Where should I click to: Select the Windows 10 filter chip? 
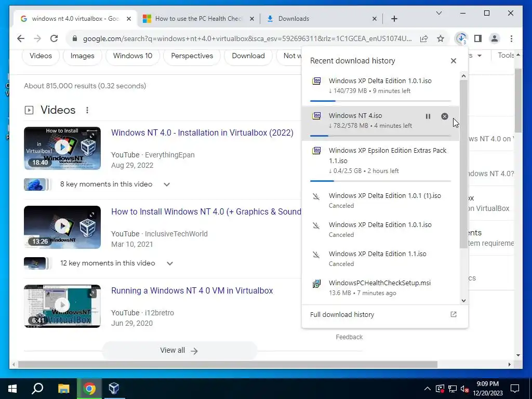(132, 56)
